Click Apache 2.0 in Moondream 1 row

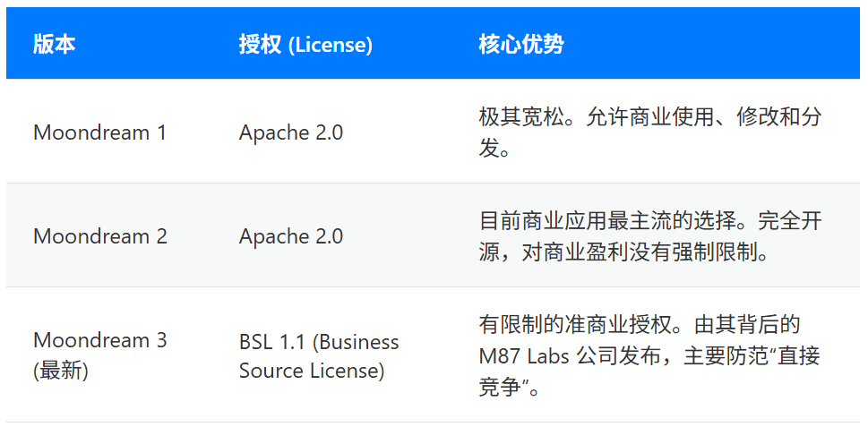(290, 132)
